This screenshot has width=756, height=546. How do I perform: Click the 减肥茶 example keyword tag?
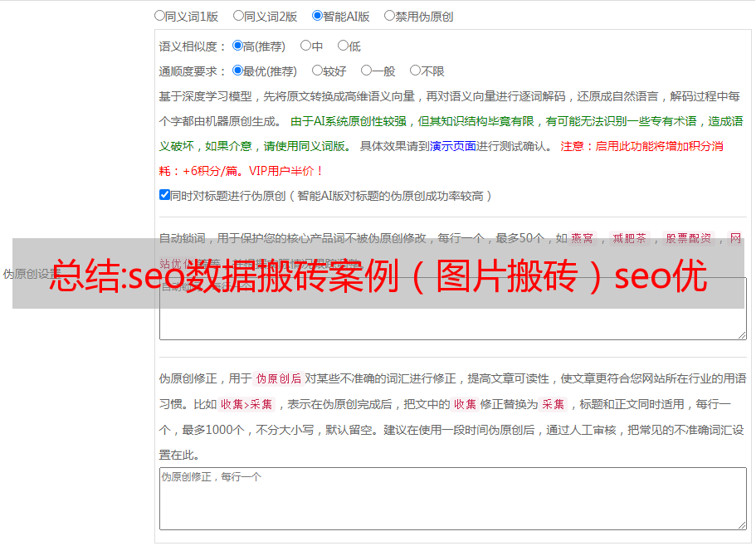630,238
